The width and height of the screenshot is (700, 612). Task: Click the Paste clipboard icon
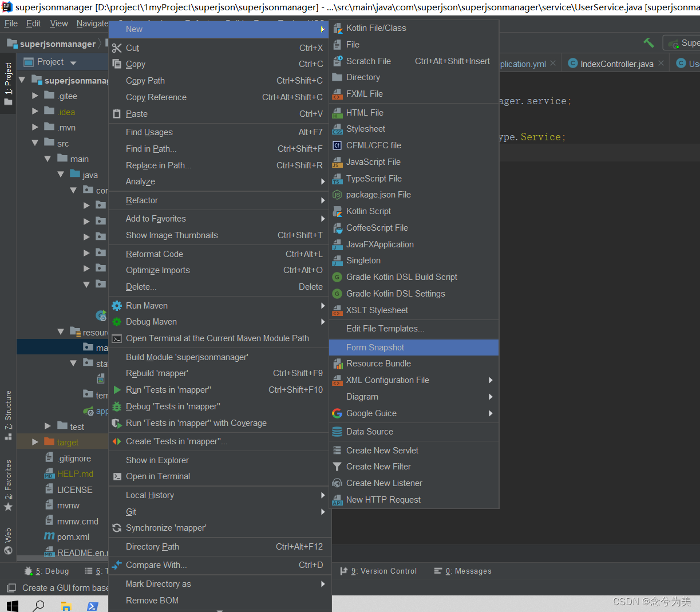click(x=117, y=114)
